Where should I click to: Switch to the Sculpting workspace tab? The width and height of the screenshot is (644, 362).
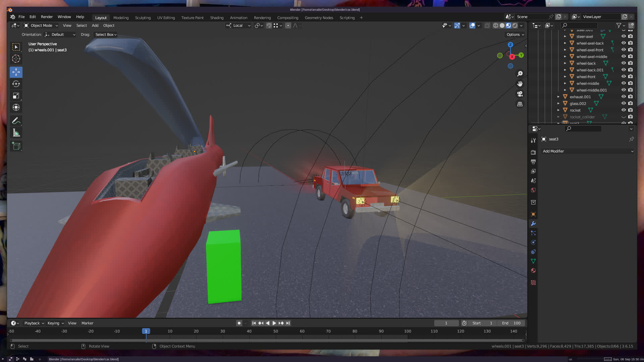tap(143, 18)
